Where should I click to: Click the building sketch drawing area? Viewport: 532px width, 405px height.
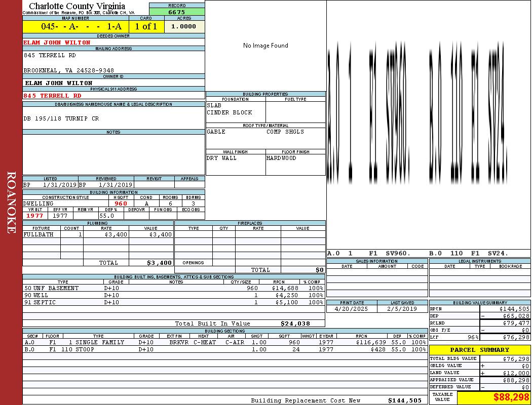tap(429, 124)
